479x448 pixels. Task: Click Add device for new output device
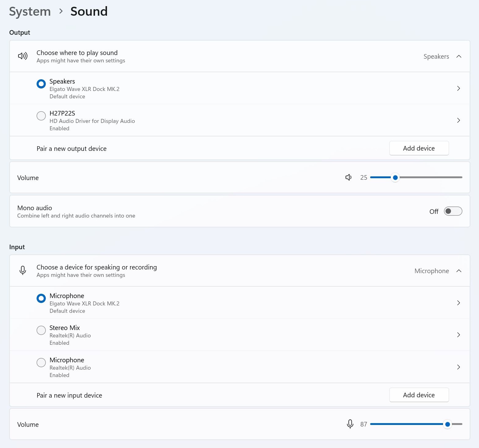point(419,148)
